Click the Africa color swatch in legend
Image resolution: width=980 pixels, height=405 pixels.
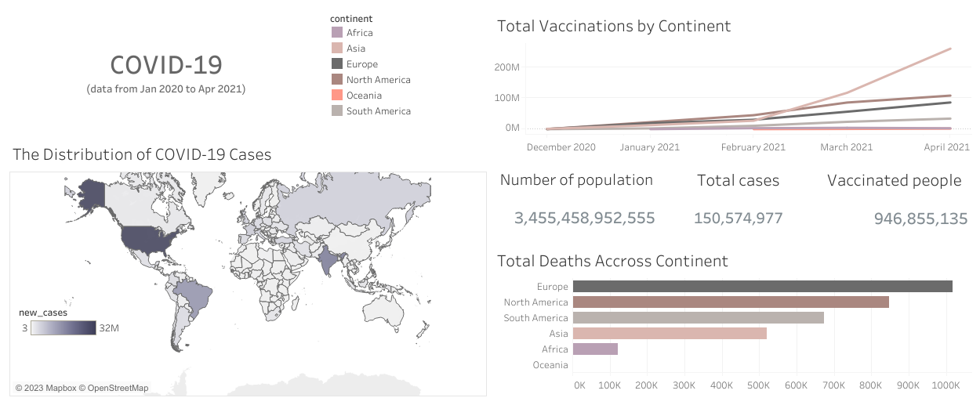[337, 33]
